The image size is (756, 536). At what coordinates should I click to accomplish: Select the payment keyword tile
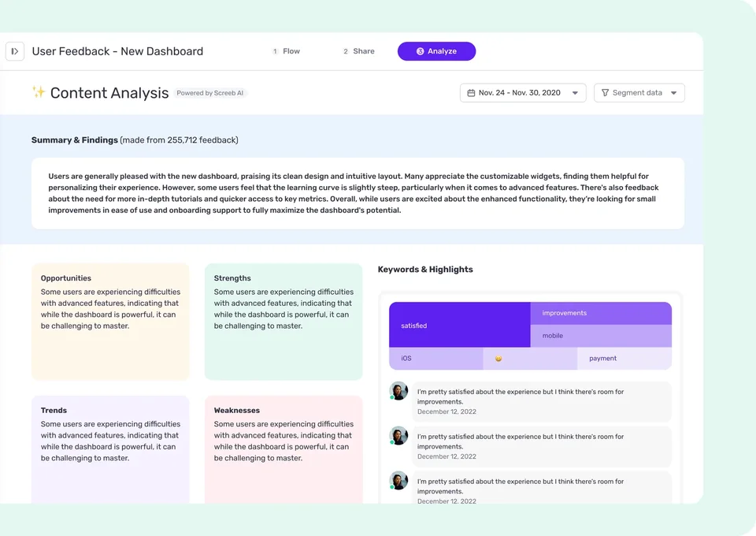(x=624, y=359)
